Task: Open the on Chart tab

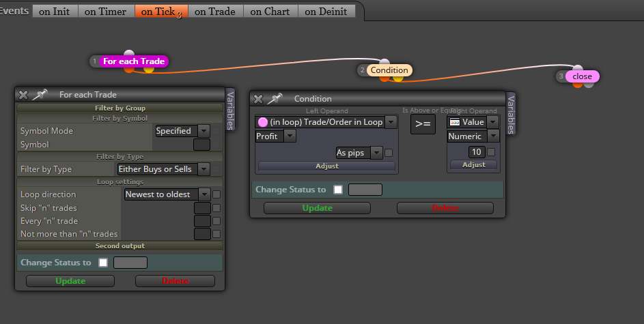Action: pyautogui.click(x=270, y=12)
